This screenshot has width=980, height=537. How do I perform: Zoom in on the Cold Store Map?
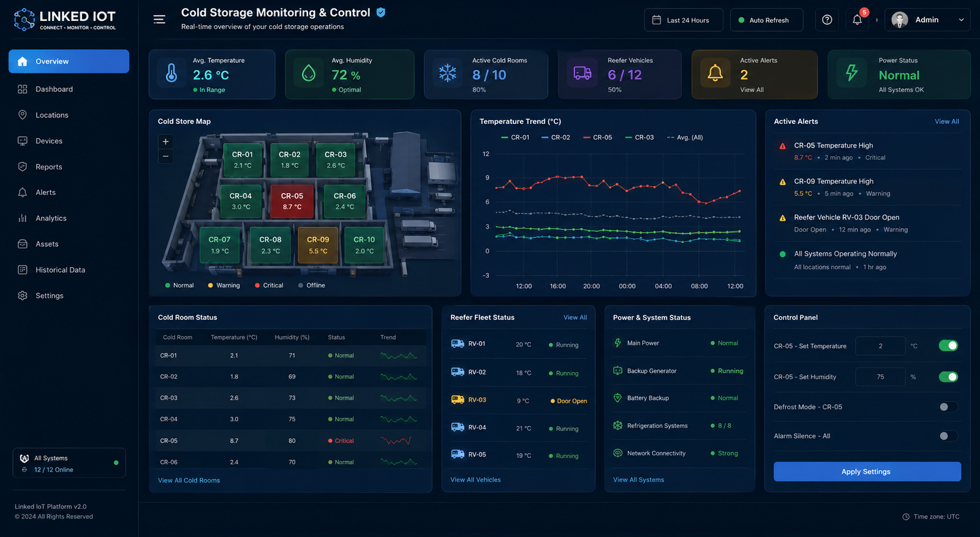click(165, 142)
